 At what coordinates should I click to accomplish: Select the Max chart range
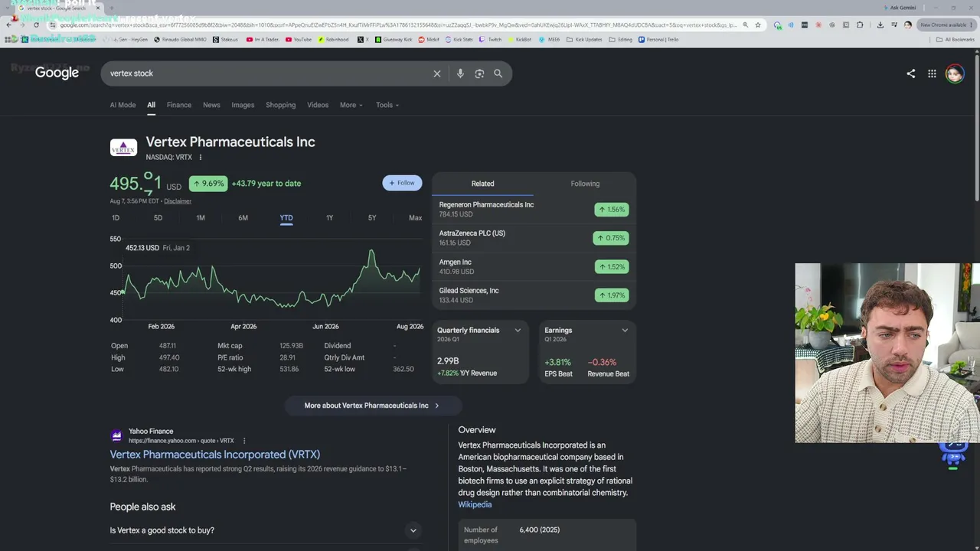(x=415, y=218)
